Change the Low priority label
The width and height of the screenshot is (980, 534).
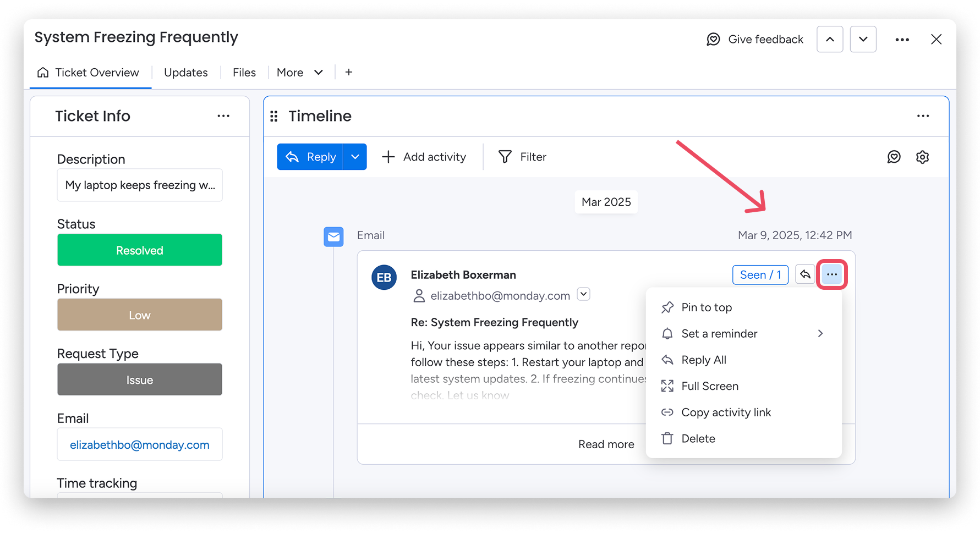coord(140,315)
